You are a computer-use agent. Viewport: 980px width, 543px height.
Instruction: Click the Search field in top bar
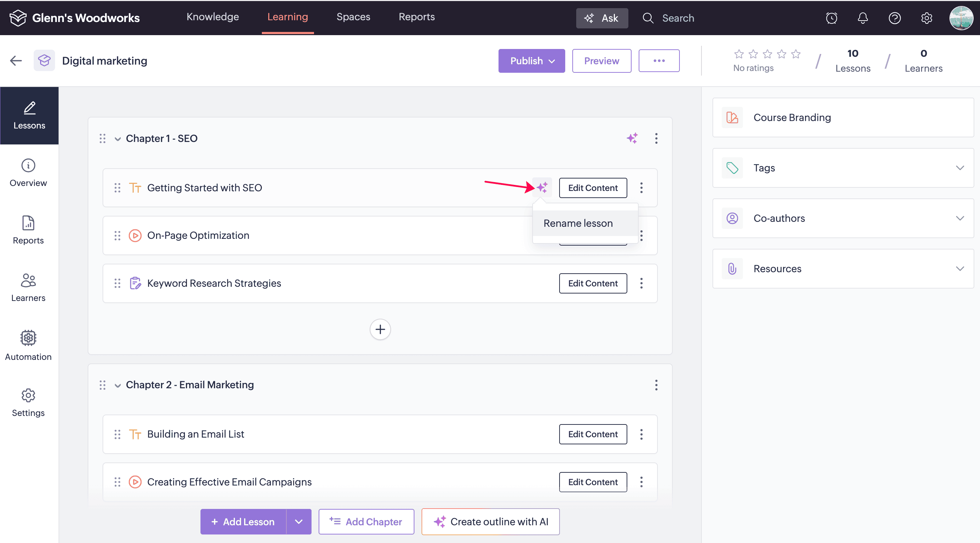click(678, 18)
